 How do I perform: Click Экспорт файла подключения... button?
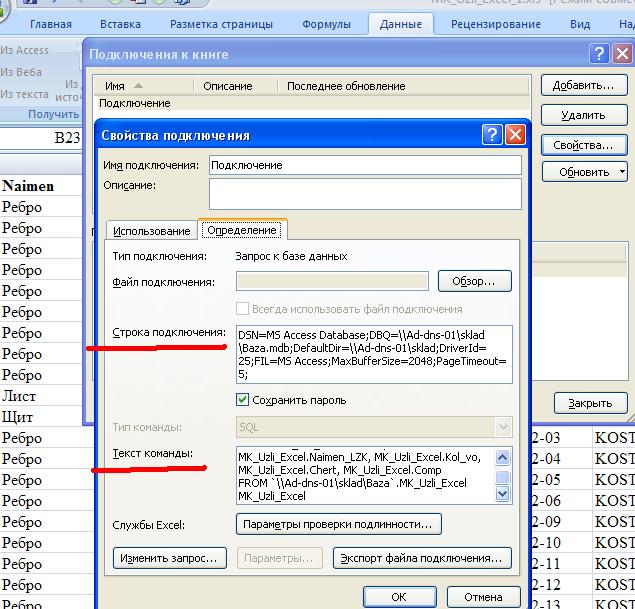[x=422, y=558]
